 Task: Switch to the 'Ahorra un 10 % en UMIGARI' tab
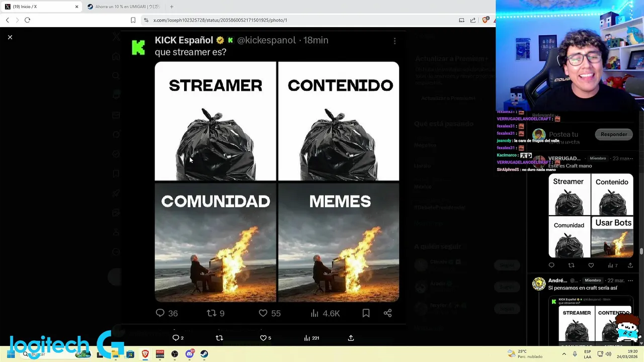[124, 7]
